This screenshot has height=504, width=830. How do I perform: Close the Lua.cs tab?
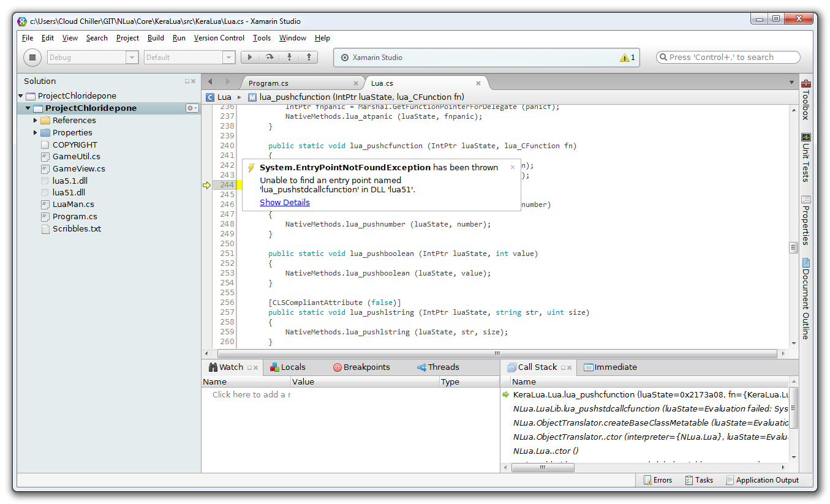[478, 83]
